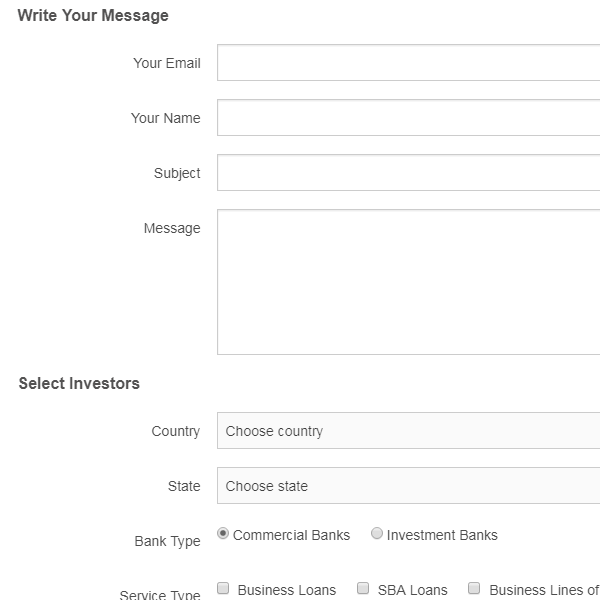The width and height of the screenshot is (600, 600).
Task: Click the "Bank Type" label
Action: 167,541
